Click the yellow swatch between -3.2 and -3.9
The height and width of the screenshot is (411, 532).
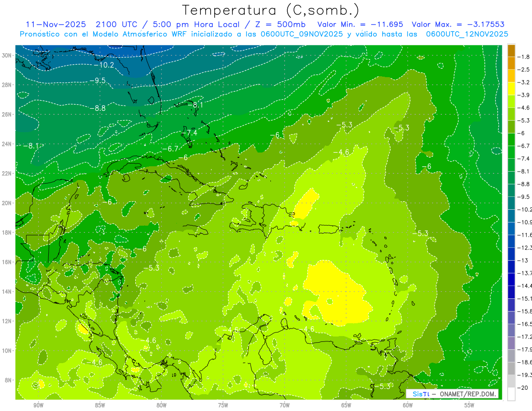(x=511, y=88)
